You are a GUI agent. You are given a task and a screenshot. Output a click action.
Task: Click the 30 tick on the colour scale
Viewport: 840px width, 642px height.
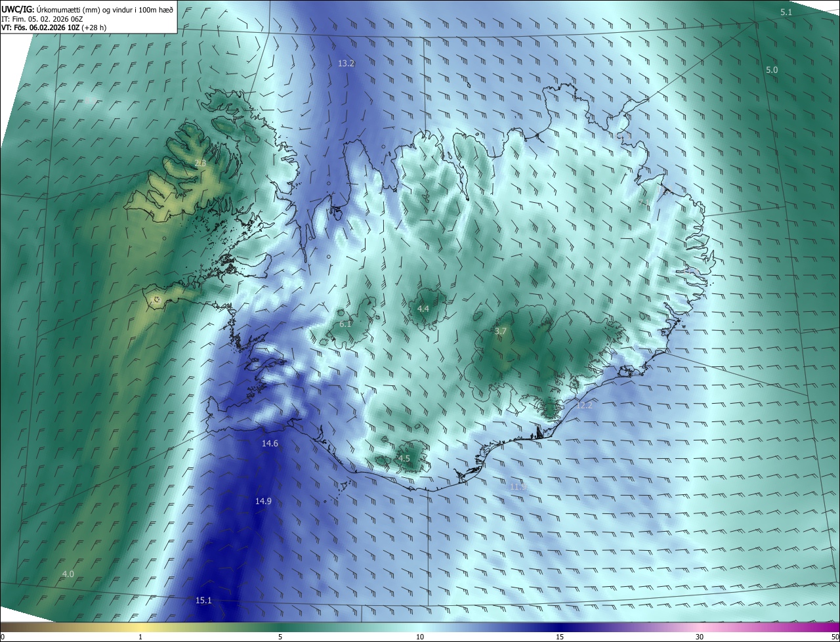coord(700,637)
